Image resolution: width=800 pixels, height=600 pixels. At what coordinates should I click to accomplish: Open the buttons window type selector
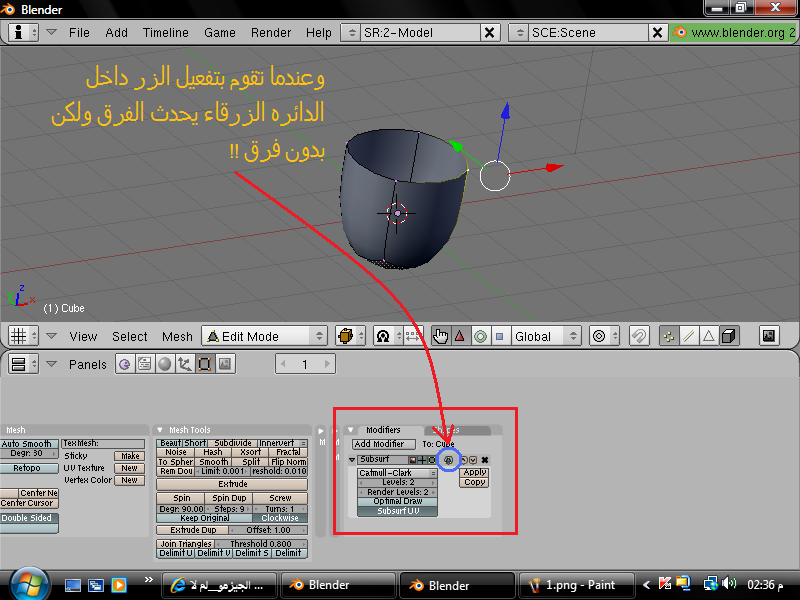pos(23,364)
